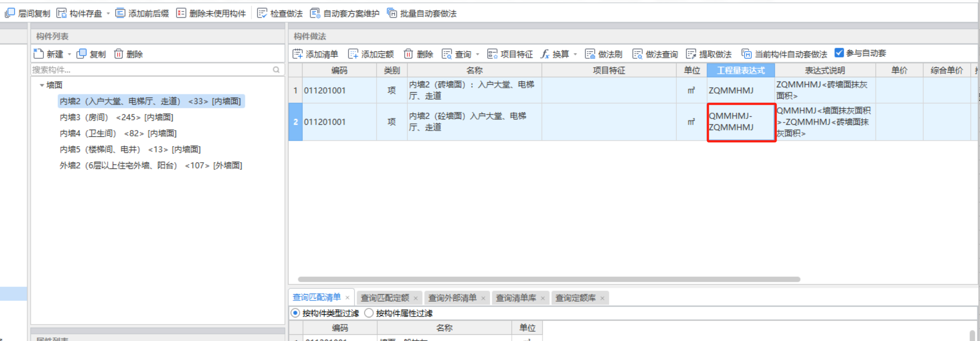Close the 查询清单库 tab
The width and height of the screenshot is (980, 341).
click(x=543, y=298)
